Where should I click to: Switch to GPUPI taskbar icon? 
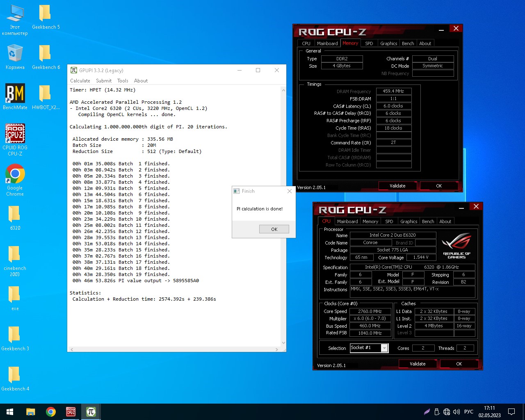point(91,412)
